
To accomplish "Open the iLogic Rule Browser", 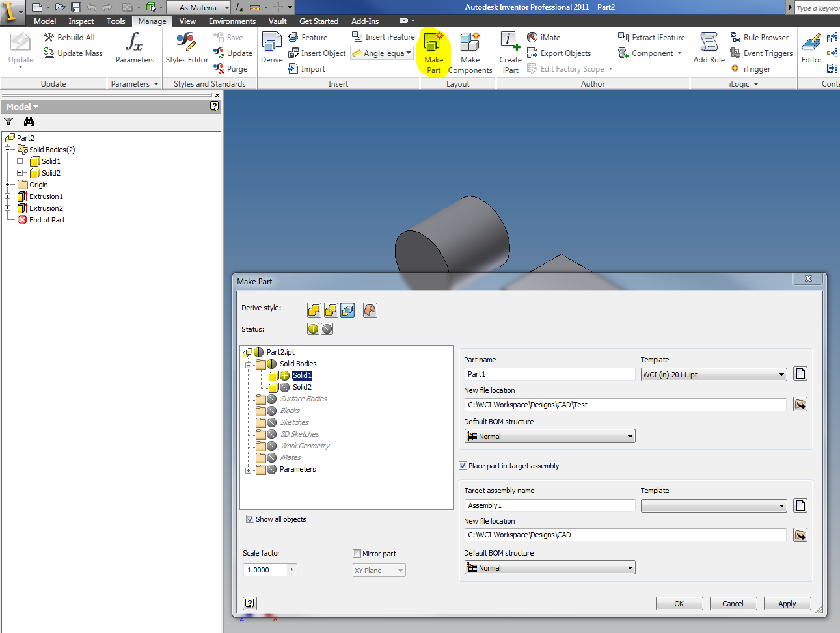I will pos(759,38).
